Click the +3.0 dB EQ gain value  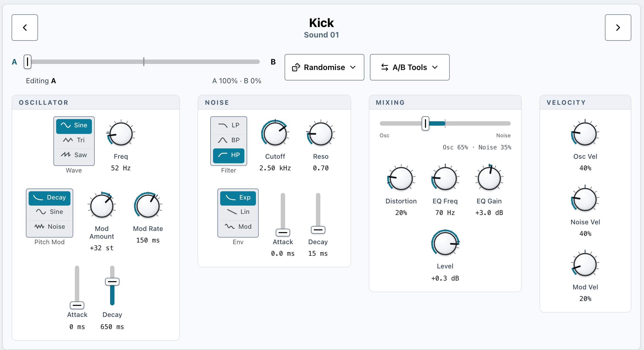[489, 213]
